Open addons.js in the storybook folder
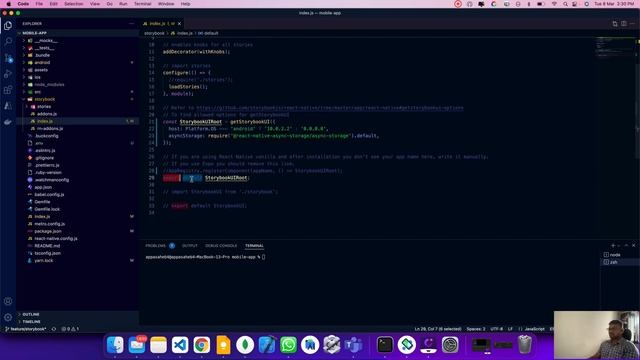The image size is (640, 360). 47,114
